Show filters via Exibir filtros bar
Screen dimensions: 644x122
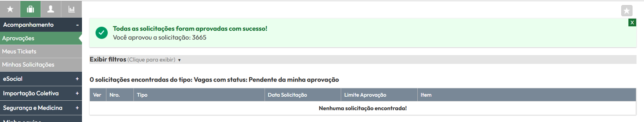click(x=363, y=59)
